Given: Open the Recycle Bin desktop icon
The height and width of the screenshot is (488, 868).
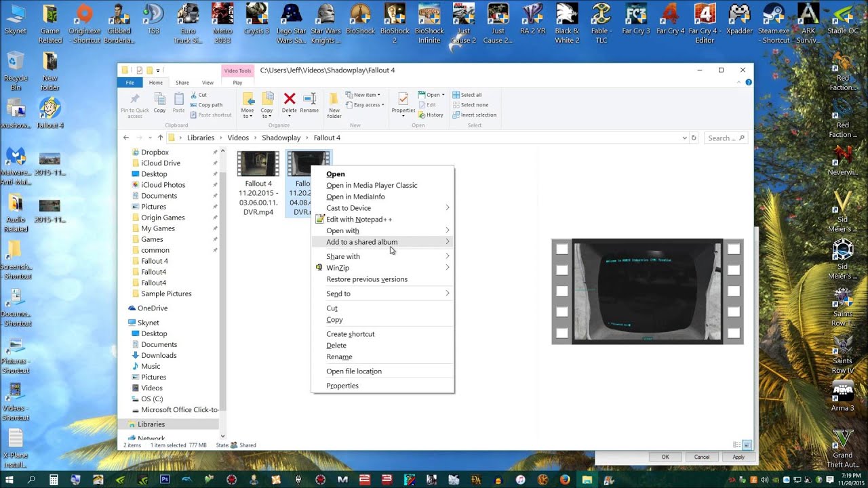Looking at the screenshot, I should click(x=15, y=70).
